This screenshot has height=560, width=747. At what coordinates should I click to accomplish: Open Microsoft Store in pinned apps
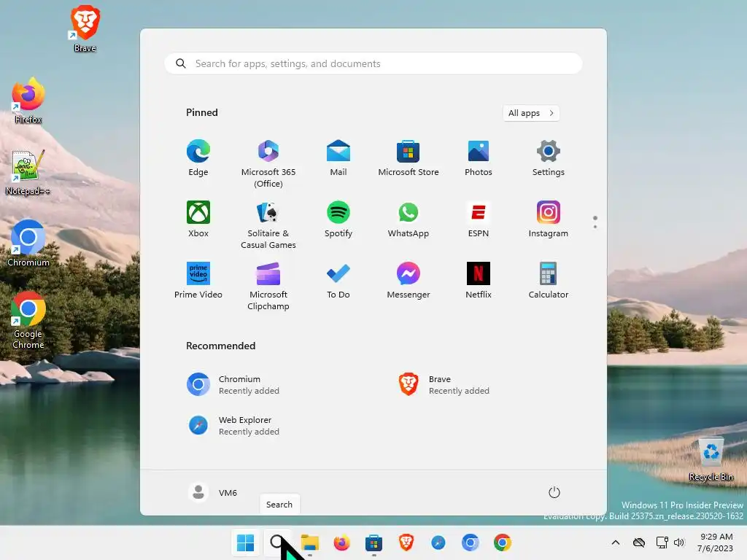pyautogui.click(x=409, y=158)
